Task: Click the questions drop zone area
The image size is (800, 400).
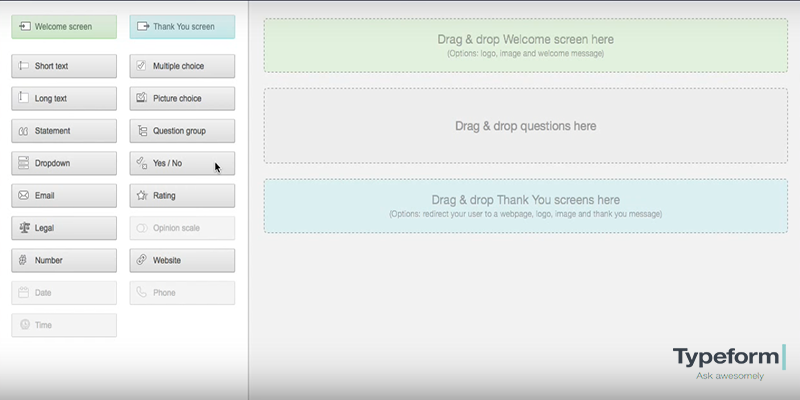Action: click(525, 126)
